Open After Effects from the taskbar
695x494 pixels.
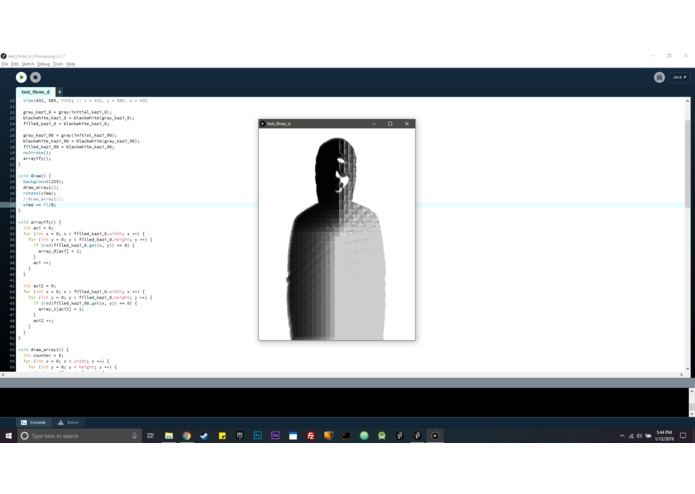coord(275,436)
